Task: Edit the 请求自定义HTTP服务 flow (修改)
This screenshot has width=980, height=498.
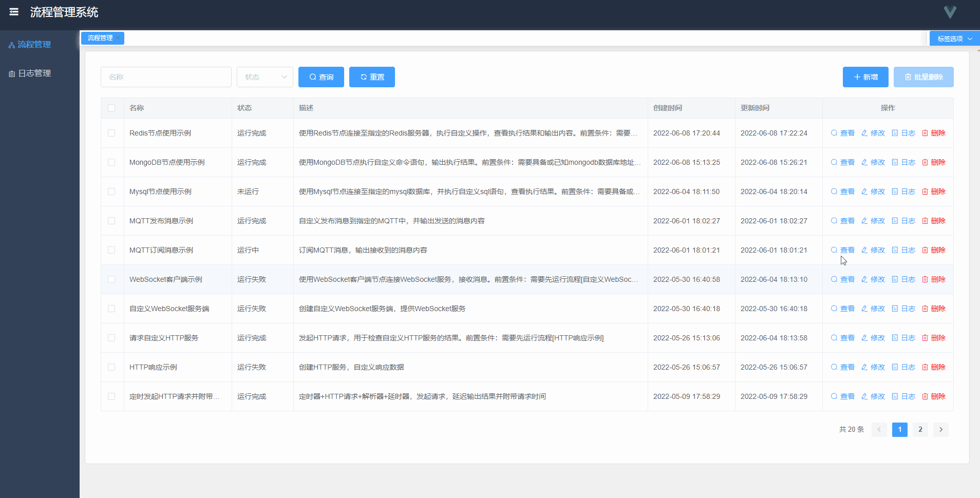Action: (873, 338)
